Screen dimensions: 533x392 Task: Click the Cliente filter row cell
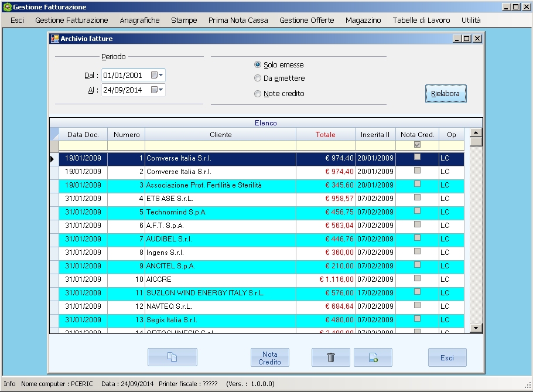click(x=220, y=145)
